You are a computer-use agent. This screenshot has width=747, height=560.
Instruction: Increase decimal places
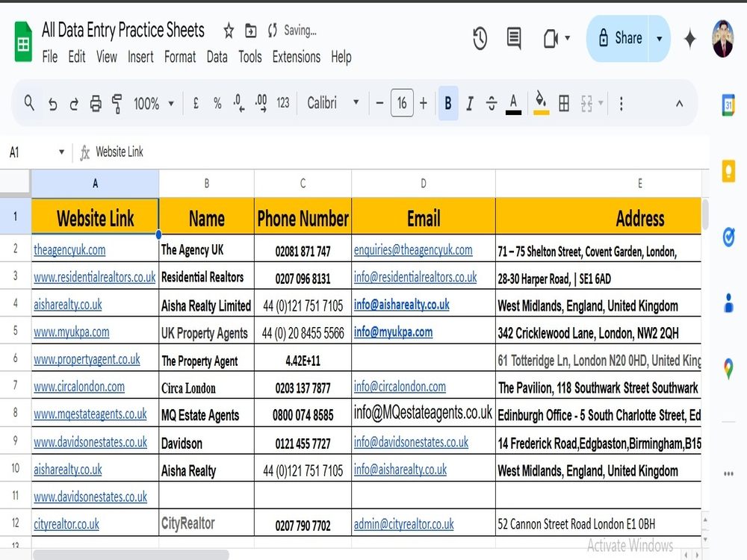[x=261, y=103]
